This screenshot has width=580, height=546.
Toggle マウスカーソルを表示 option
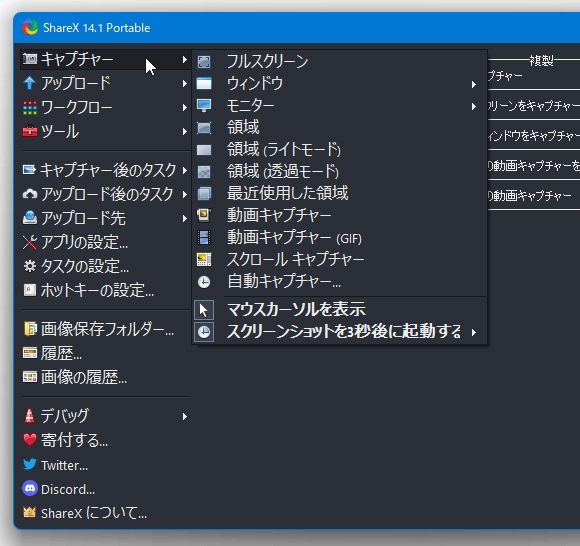tap(339, 309)
